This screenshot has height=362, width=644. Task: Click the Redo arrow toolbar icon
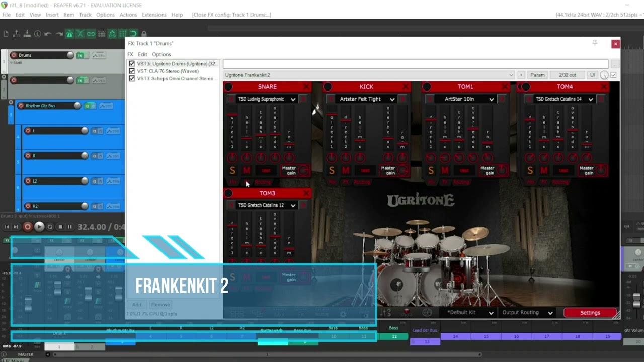point(59,34)
